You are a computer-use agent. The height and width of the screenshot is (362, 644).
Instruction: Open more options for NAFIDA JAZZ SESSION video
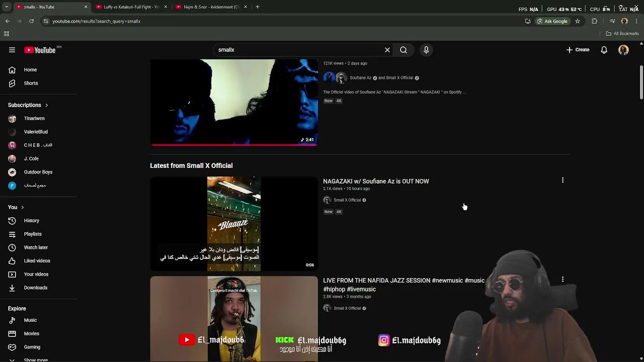[x=562, y=279]
